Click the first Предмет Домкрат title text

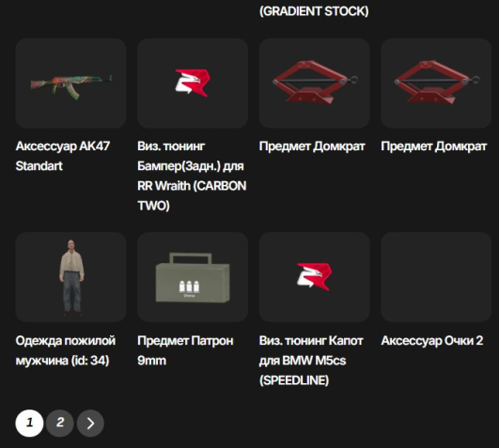[x=312, y=147]
